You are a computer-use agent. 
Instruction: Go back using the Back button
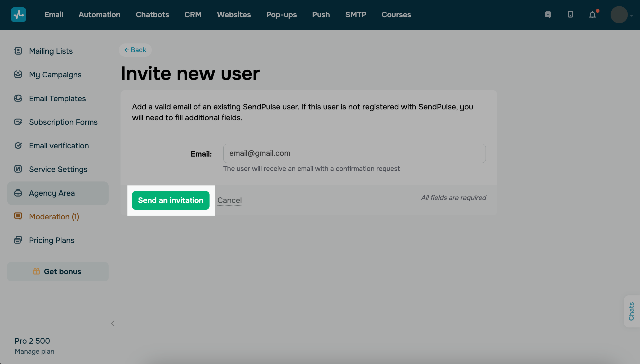coord(135,50)
